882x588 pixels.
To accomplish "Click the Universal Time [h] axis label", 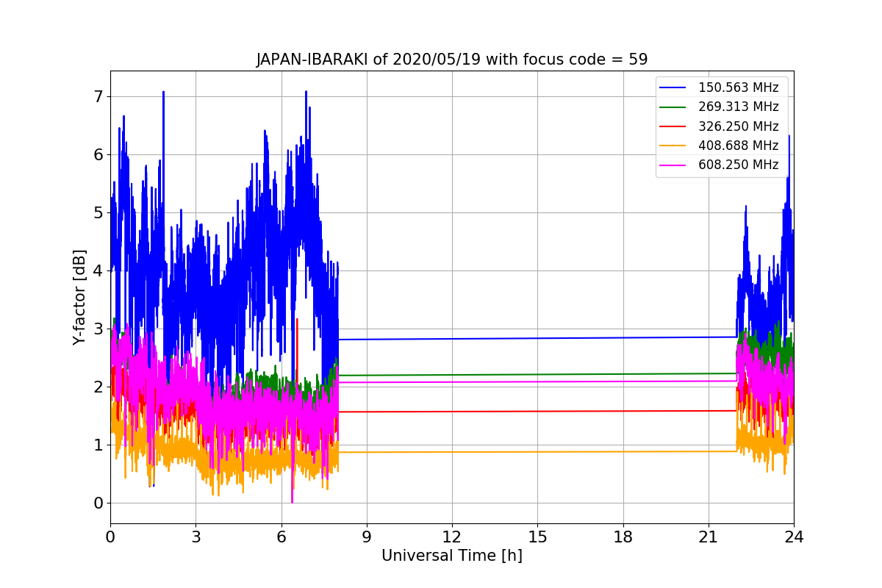I will [x=452, y=556].
